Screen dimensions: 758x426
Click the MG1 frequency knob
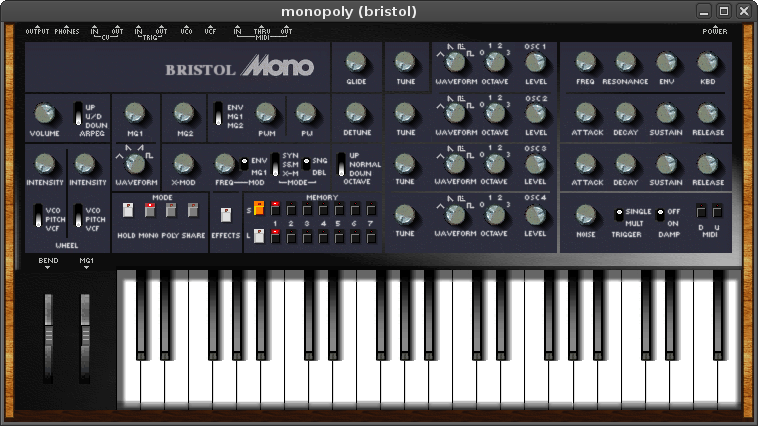135,113
